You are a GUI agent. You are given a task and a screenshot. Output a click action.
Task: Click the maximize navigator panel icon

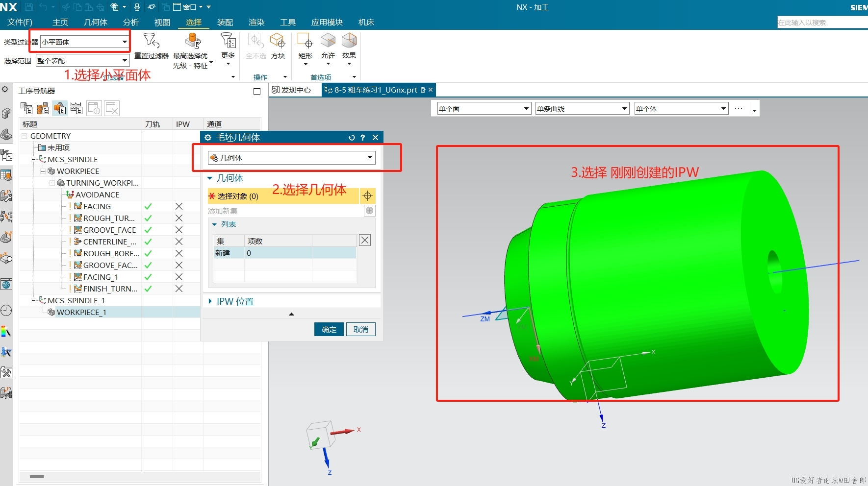[256, 91]
